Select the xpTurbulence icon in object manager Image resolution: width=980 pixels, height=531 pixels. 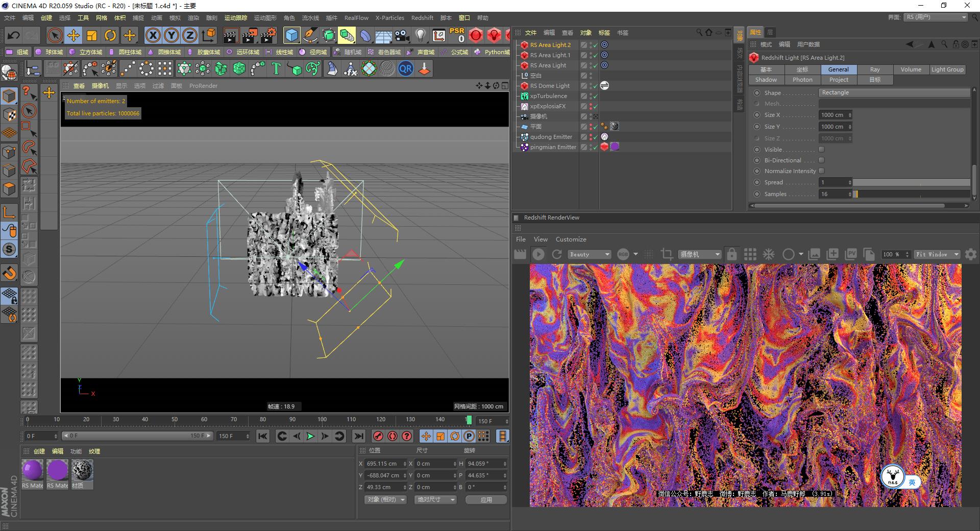click(x=525, y=96)
